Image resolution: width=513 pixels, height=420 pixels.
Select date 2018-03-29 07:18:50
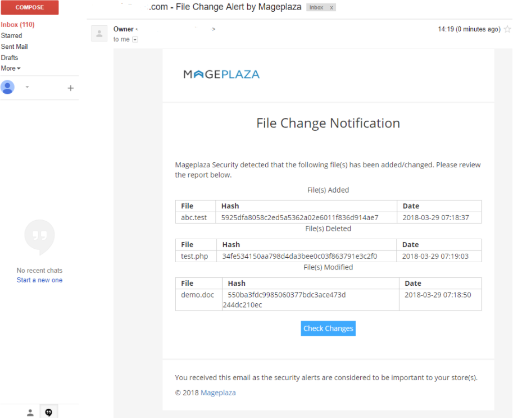pos(438,295)
